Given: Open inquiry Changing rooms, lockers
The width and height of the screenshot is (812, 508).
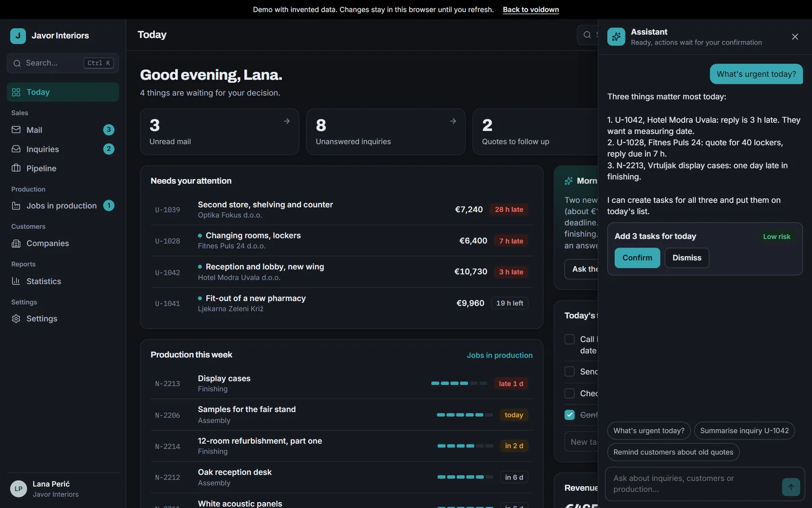Looking at the screenshot, I should tap(341, 241).
